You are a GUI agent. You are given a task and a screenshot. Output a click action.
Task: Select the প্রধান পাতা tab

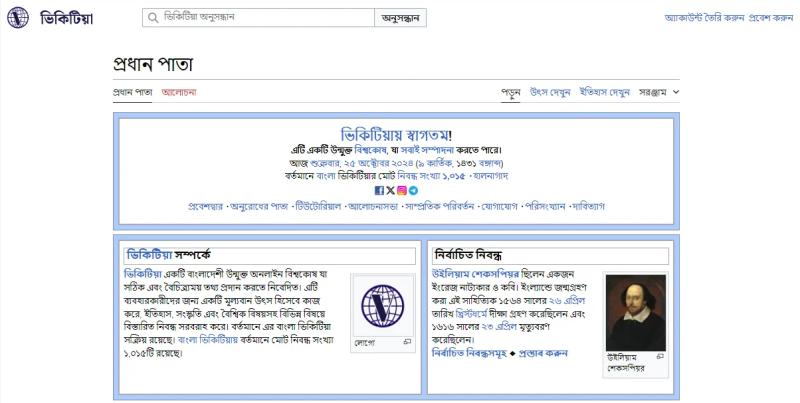[x=133, y=92]
